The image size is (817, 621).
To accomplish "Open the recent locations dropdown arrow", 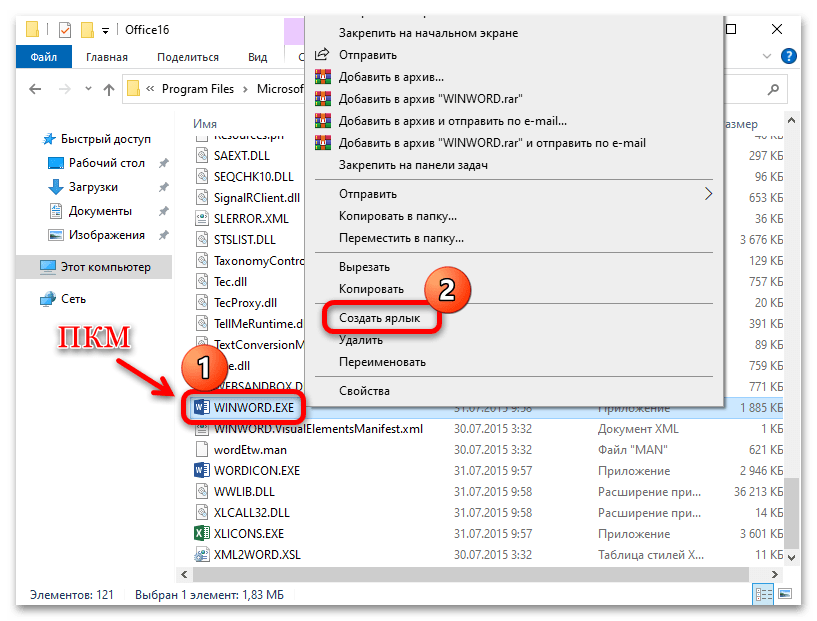I will [x=89, y=89].
